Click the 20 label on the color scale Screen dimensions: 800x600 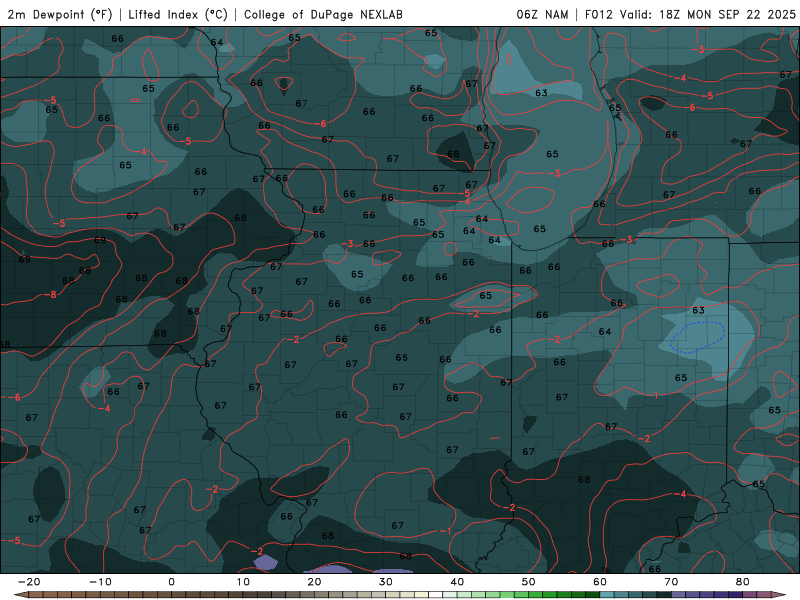(314, 582)
